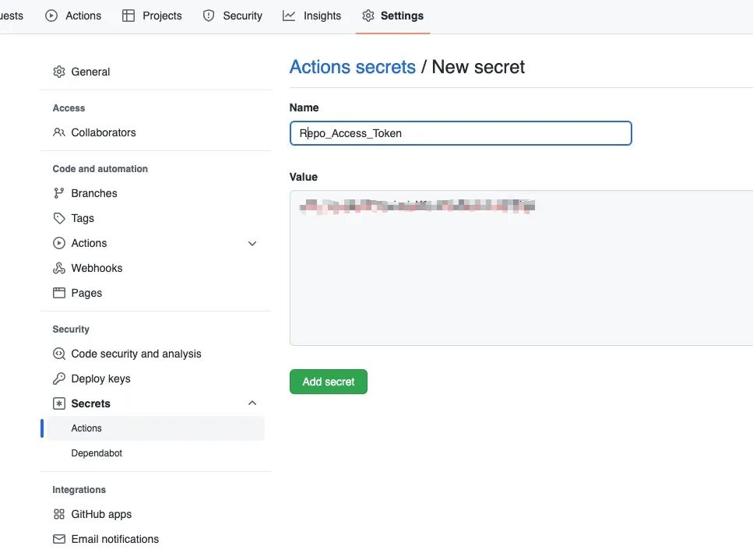
Task: Click the Secrets asterisk icon
Action: point(59,403)
